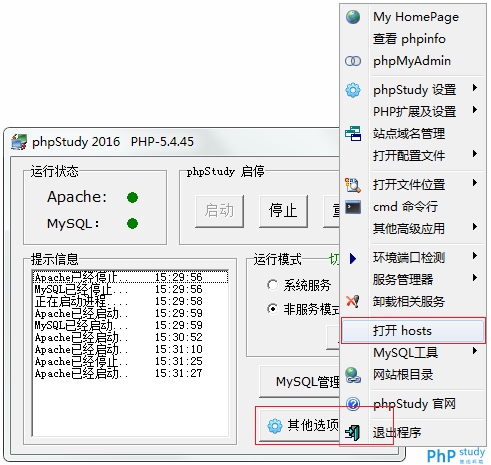
Task: Click the linked rings icon beside phpMyAdmin
Action: (353, 61)
